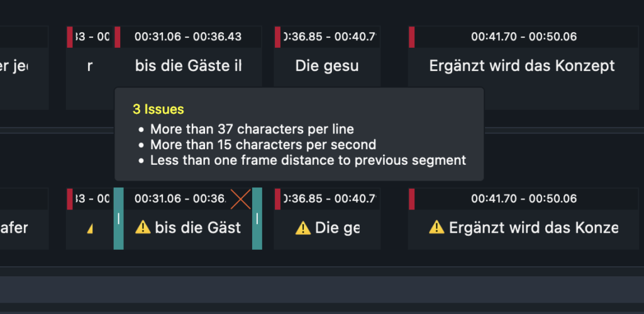
Task: Click red marker on lower 00:36.85 segment
Action: pyautogui.click(x=277, y=198)
